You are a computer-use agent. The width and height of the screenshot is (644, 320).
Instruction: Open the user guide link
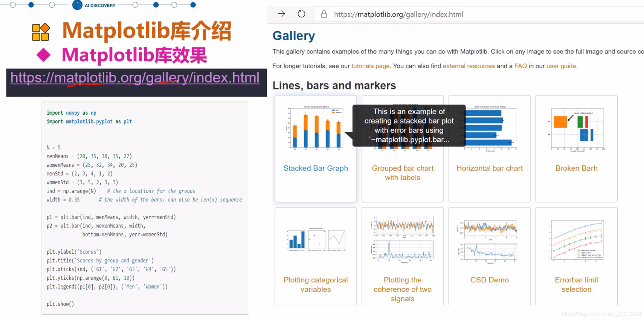[x=561, y=66]
